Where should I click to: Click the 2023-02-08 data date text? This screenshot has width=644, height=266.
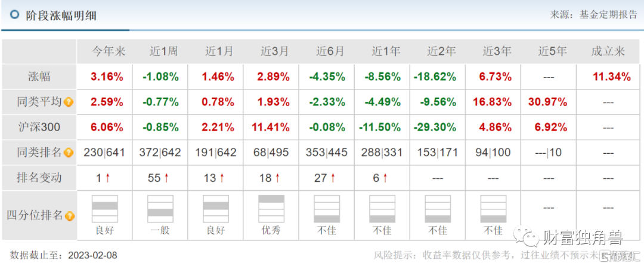(92, 255)
